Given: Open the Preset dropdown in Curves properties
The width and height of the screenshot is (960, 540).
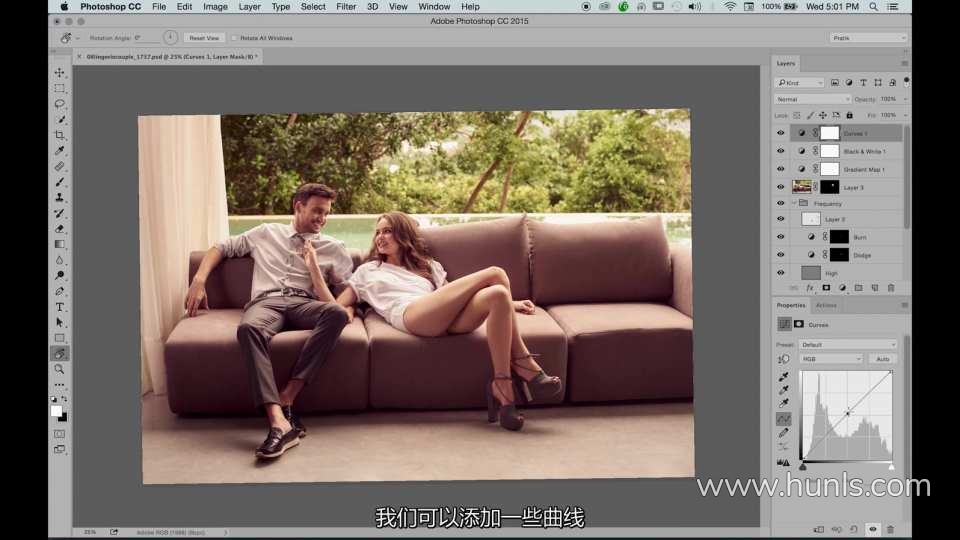Looking at the screenshot, I should click(847, 344).
